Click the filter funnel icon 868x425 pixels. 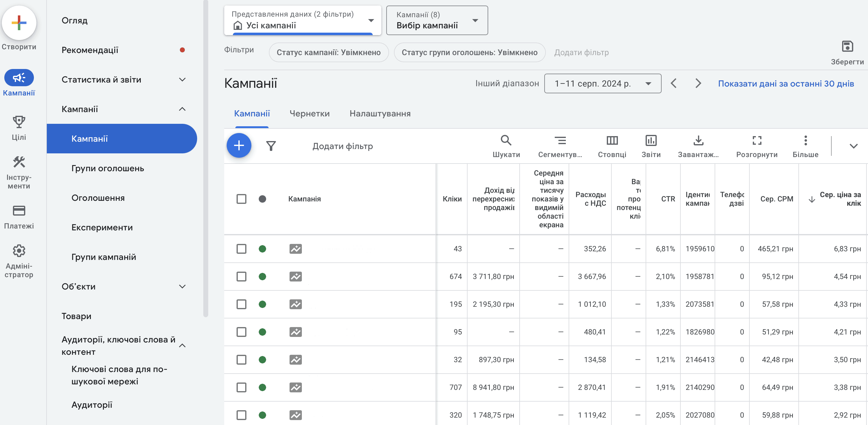pyautogui.click(x=271, y=146)
